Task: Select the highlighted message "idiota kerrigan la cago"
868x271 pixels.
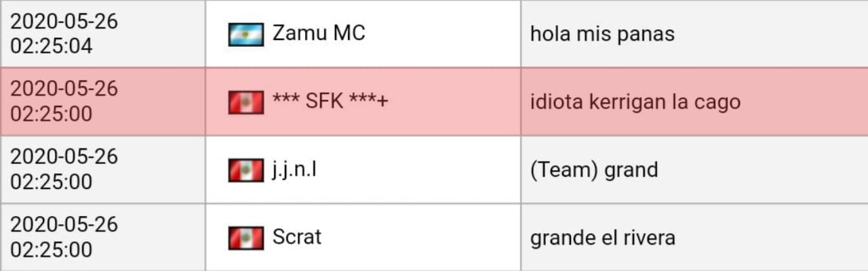Action: (x=635, y=102)
